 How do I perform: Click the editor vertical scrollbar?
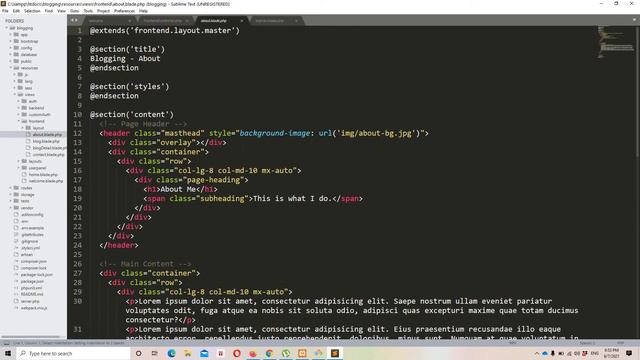click(638, 91)
